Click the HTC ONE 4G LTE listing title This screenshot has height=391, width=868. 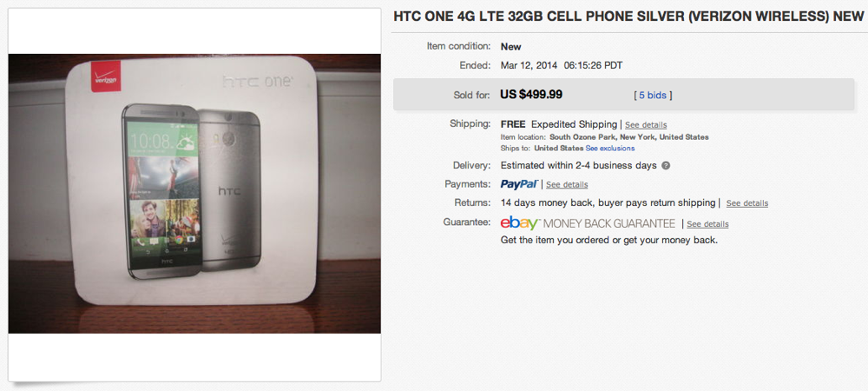628,17
